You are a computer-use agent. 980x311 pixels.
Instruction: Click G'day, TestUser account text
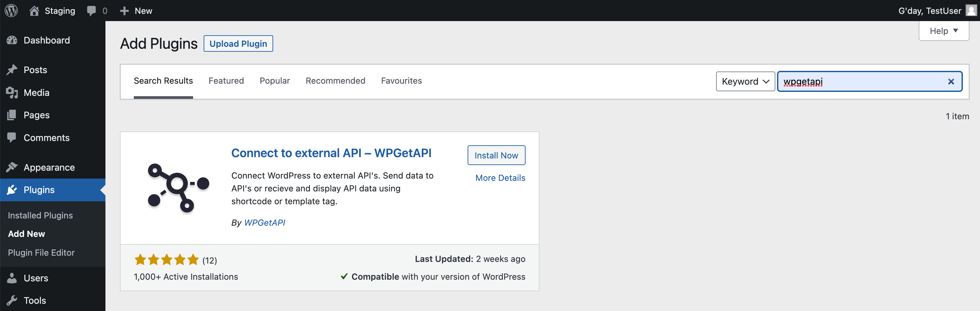(930, 11)
